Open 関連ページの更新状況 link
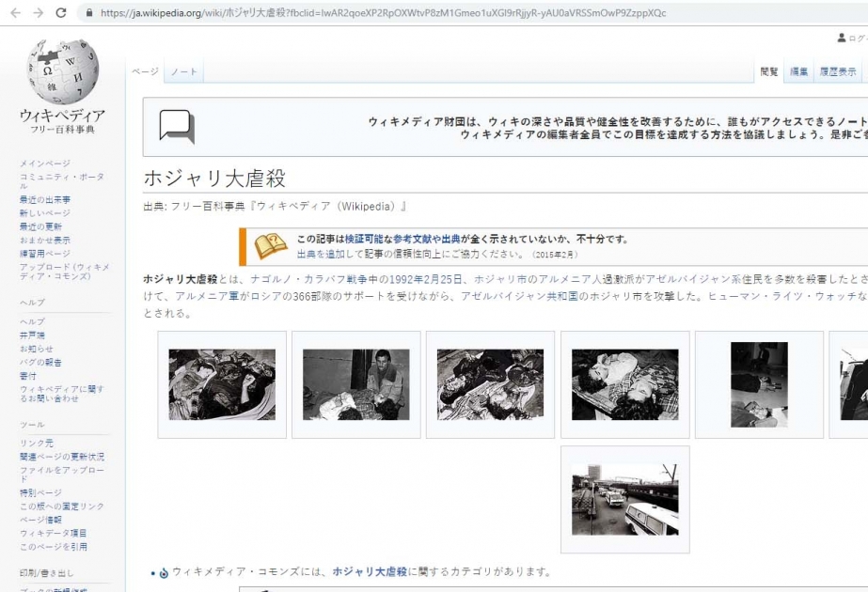This screenshot has width=868, height=592. (62, 457)
